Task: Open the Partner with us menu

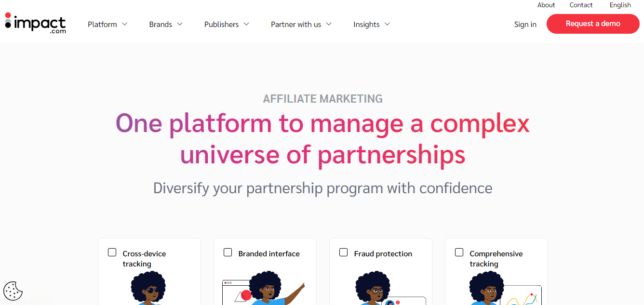Action: click(301, 24)
